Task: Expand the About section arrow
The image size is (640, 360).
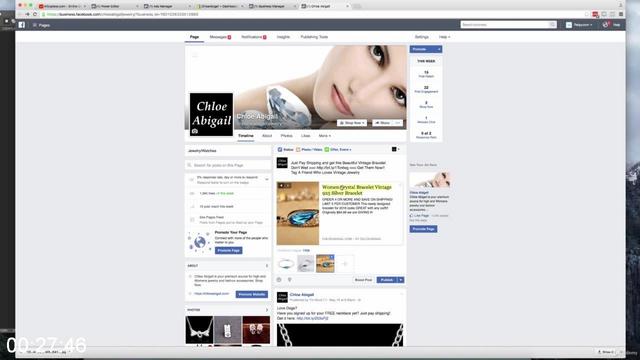Action: point(267,266)
